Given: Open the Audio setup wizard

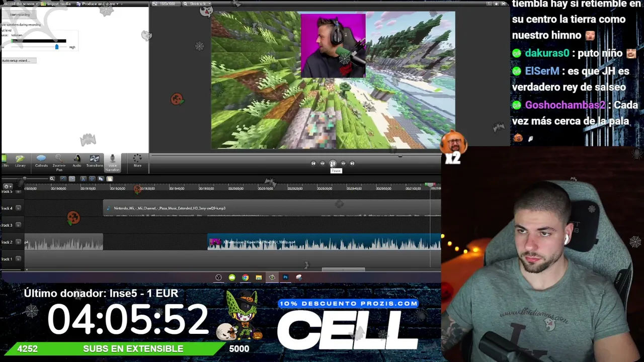Looking at the screenshot, I should pyautogui.click(x=18, y=61).
